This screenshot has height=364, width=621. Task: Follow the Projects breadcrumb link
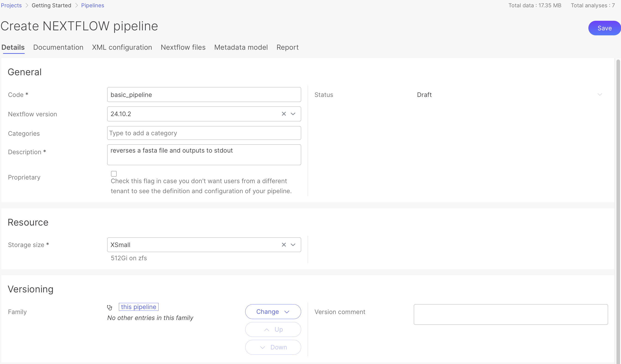11,5
